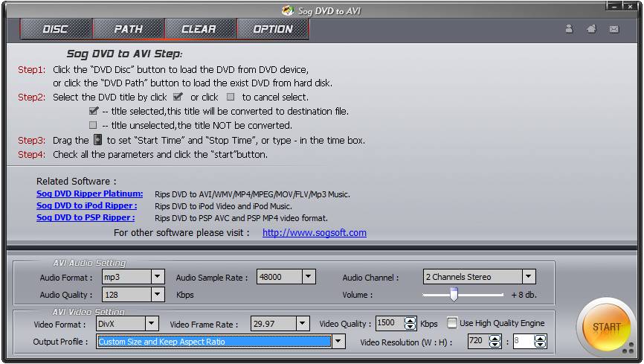Image resolution: width=644 pixels, height=364 pixels.
Task: Click the 'Step3:' red label
Action: coord(32,140)
